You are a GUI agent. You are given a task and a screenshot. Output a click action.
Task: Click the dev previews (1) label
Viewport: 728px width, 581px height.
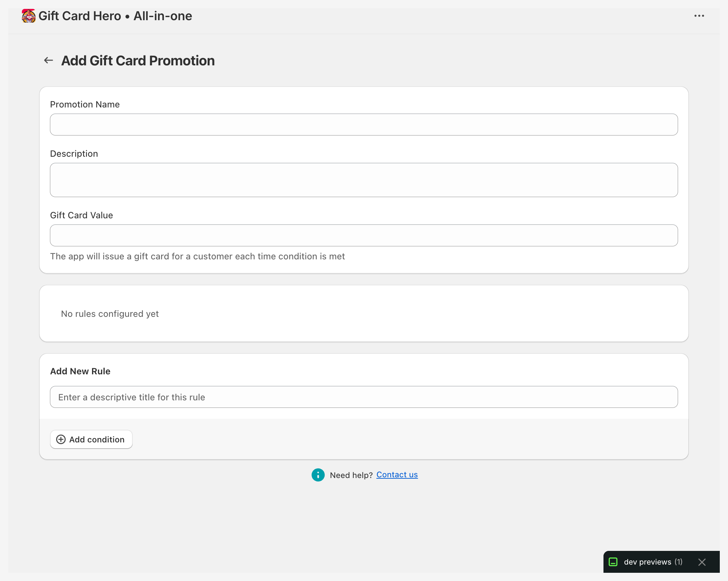[653, 562]
